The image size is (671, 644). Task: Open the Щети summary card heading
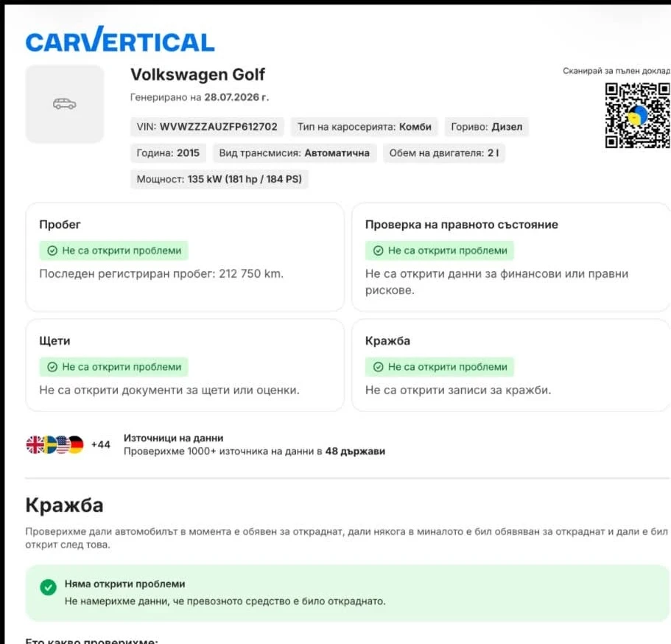[x=55, y=341]
